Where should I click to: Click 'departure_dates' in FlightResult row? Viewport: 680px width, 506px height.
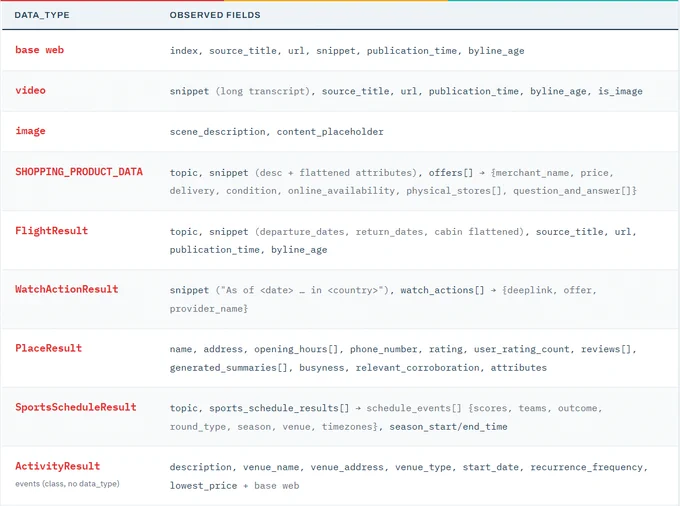[302, 232]
